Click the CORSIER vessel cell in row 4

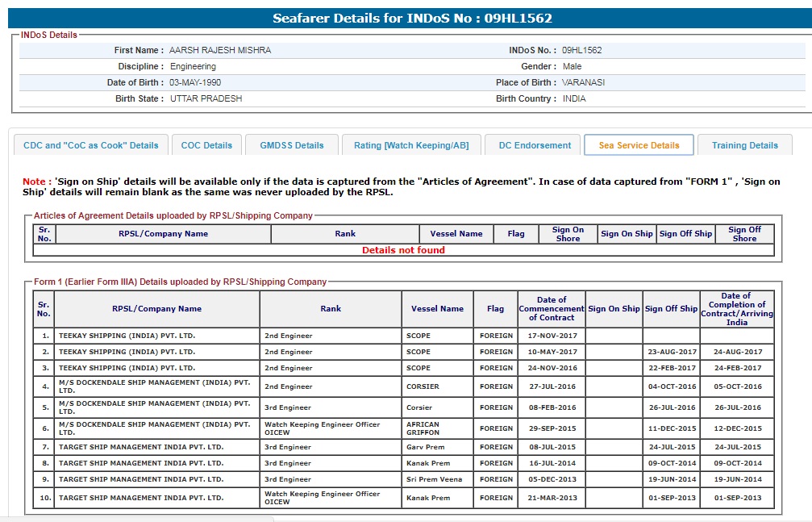pyautogui.click(x=423, y=386)
